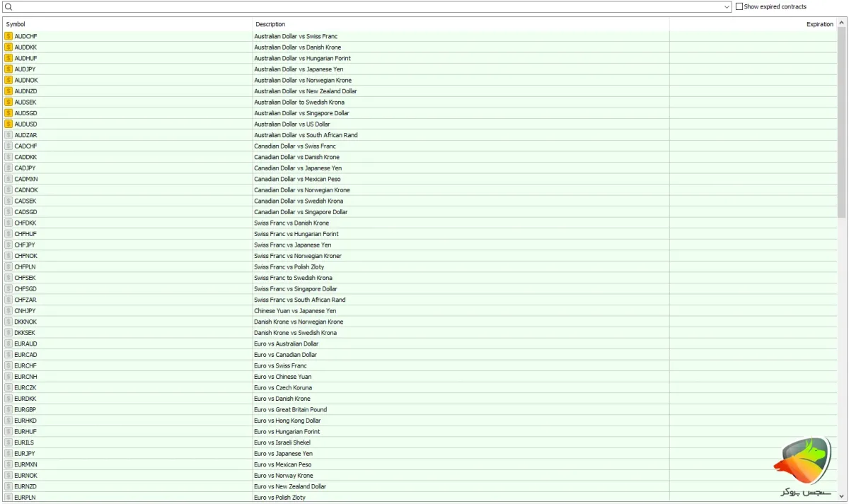The height and width of the screenshot is (504, 849).
Task: Click into the symbol search field
Action: point(368,7)
